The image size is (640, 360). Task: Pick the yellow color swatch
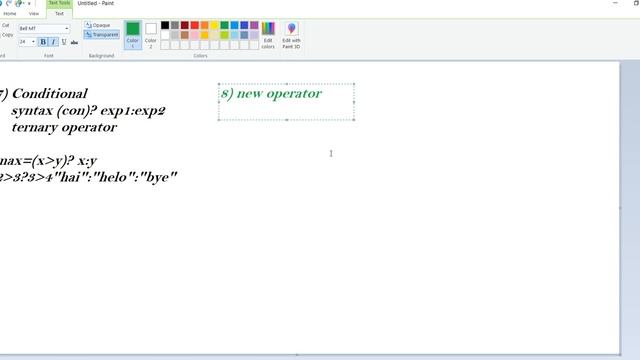214,25
